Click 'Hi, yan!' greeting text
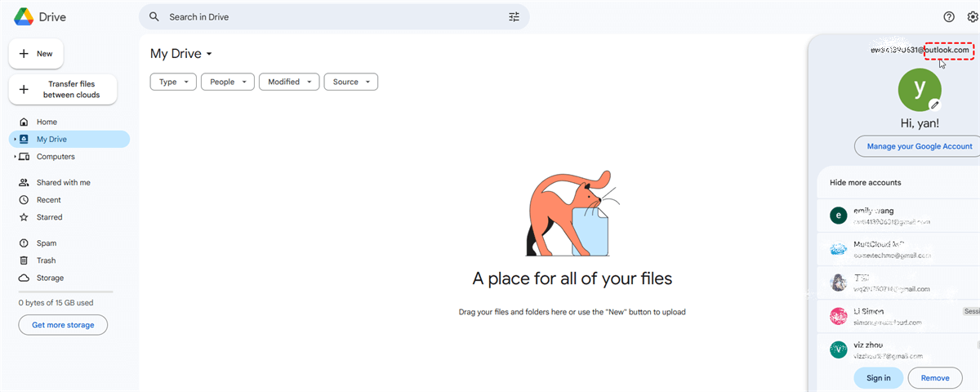 coord(920,123)
